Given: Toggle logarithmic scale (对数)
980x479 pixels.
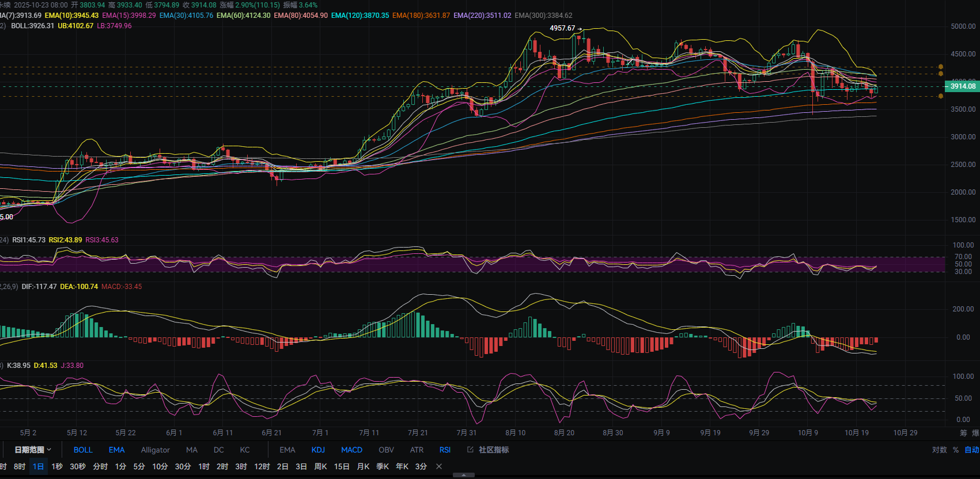Looking at the screenshot, I should click(x=939, y=450).
